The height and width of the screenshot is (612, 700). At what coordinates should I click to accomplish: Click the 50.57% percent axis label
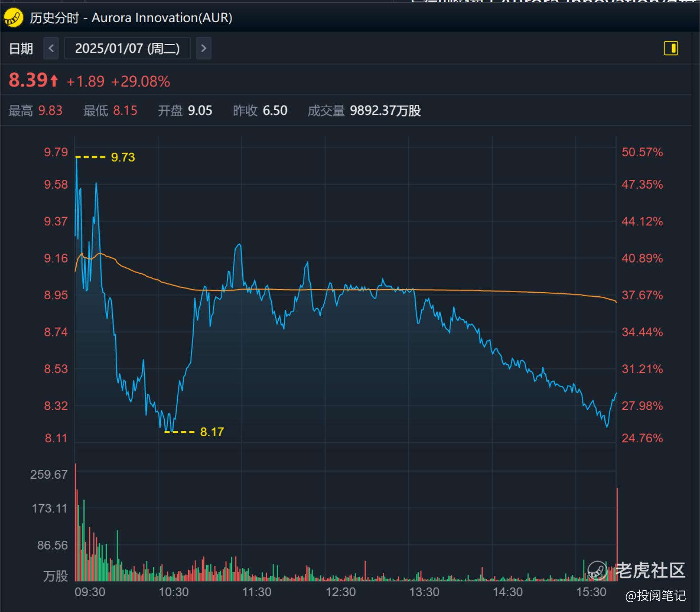[642, 152]
